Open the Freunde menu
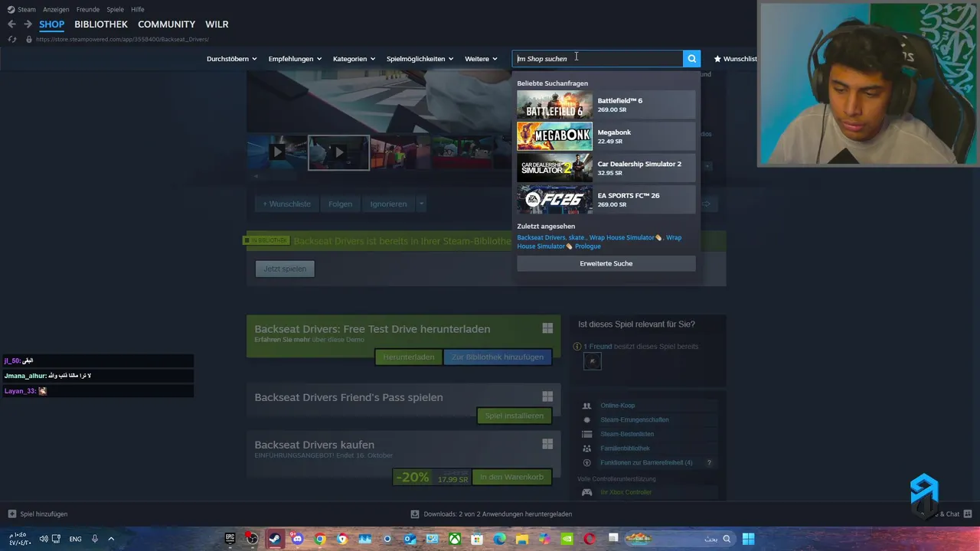 pos(87,9)
